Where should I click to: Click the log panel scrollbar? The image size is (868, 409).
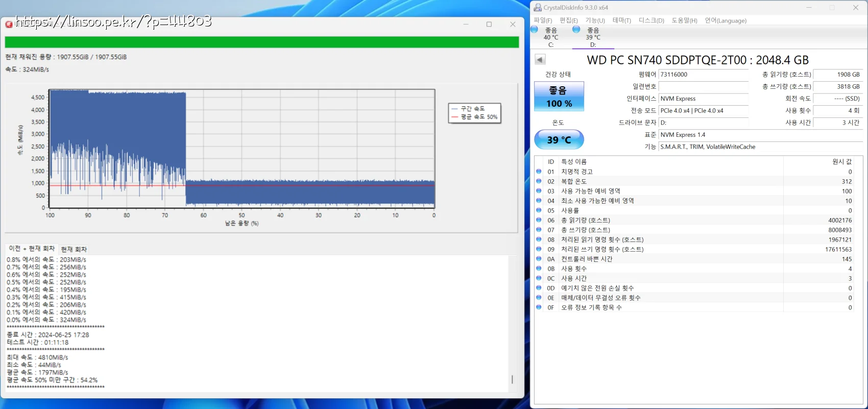coord(512,379)
